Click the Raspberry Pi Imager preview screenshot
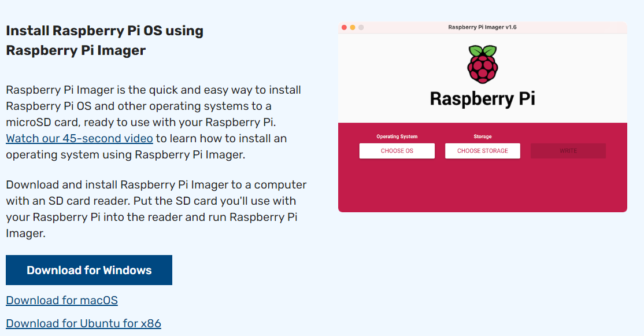 [x=483, y=117]
